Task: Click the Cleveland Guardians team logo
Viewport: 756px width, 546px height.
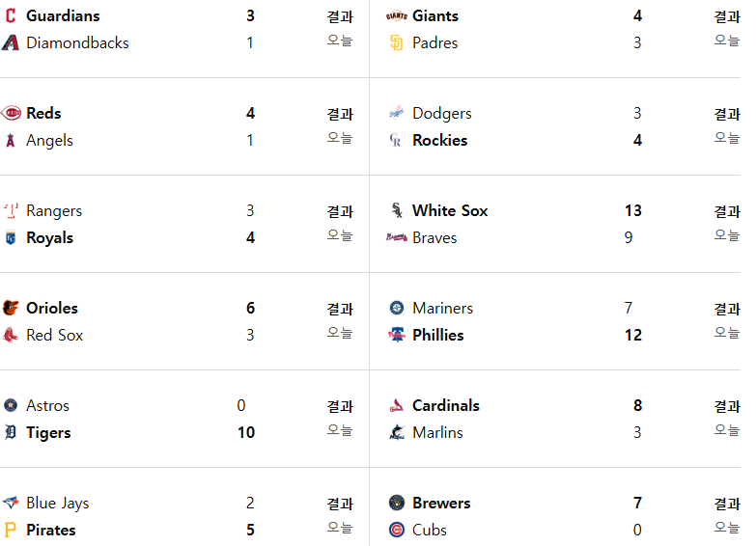Action: (11, 15)
